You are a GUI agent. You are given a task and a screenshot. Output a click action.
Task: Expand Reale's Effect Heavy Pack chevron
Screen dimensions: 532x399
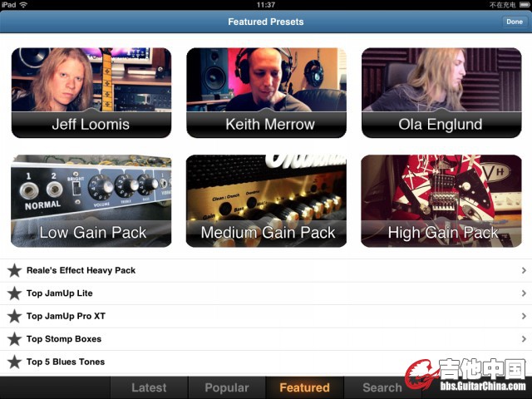524,270
